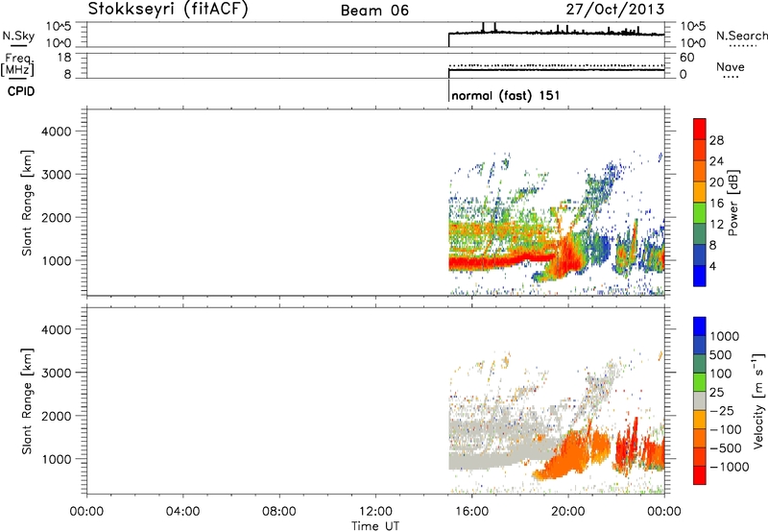The image size is (768, 532).
Task: Click the '-1000' value on Velocity scale
Action: [x=730, y=467]
